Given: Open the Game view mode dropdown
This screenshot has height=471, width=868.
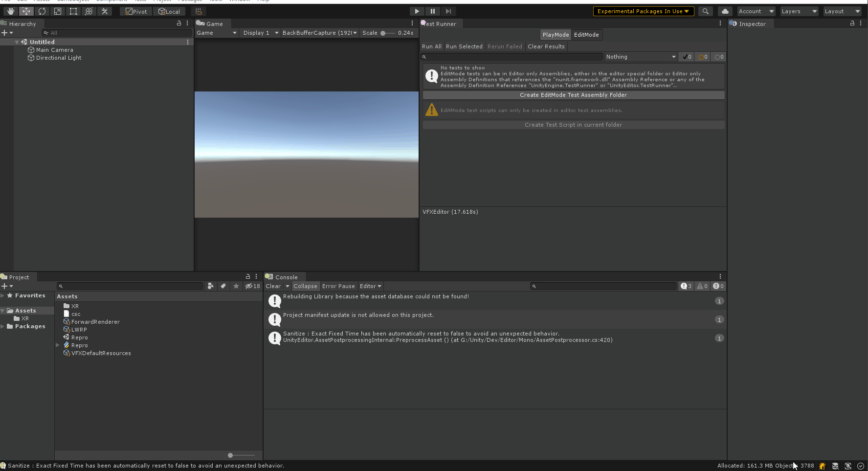Looking at the screenshot, I should (x=217, y=33).
